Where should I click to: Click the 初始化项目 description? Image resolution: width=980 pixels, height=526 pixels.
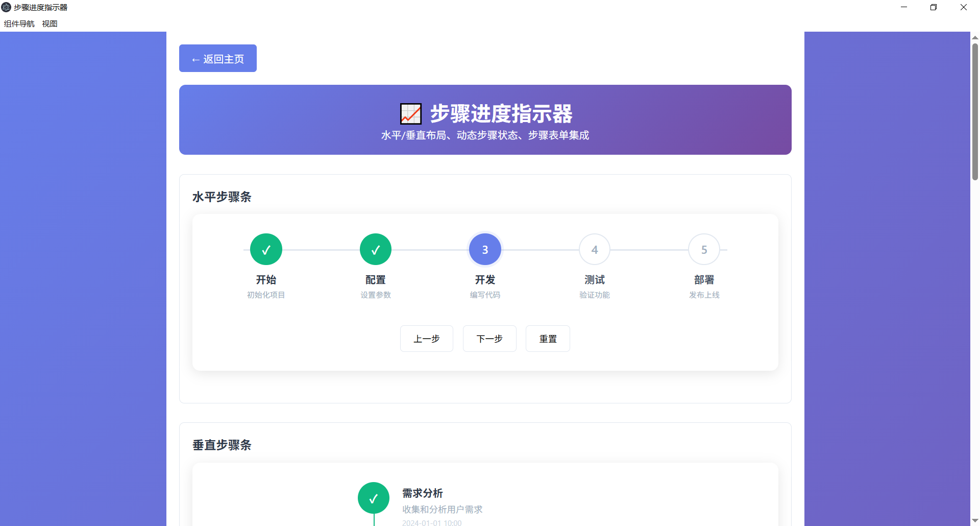(x=266, y=295)
